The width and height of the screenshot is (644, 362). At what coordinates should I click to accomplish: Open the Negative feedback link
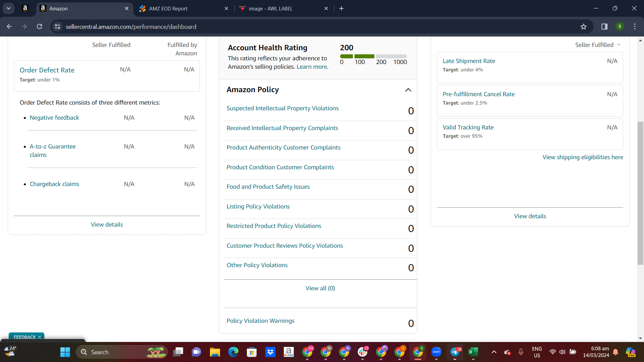[54, 118]
